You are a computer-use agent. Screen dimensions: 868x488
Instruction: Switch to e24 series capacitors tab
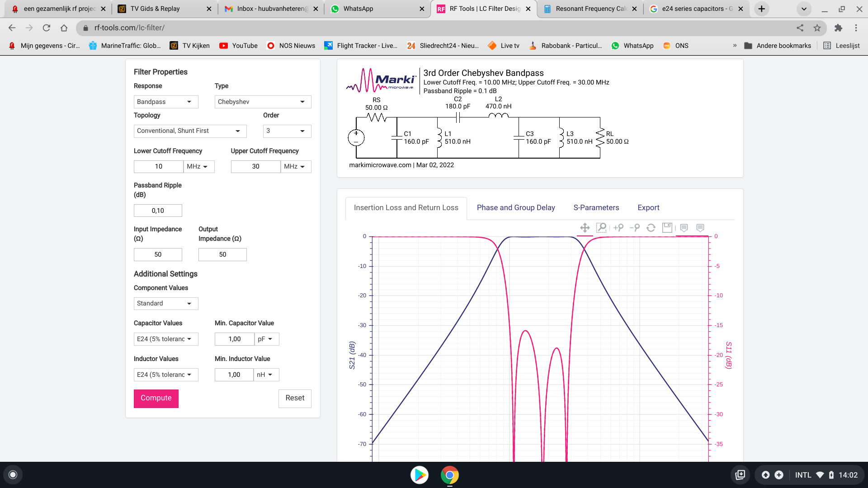pyautogui.click(x=695, y=9)
